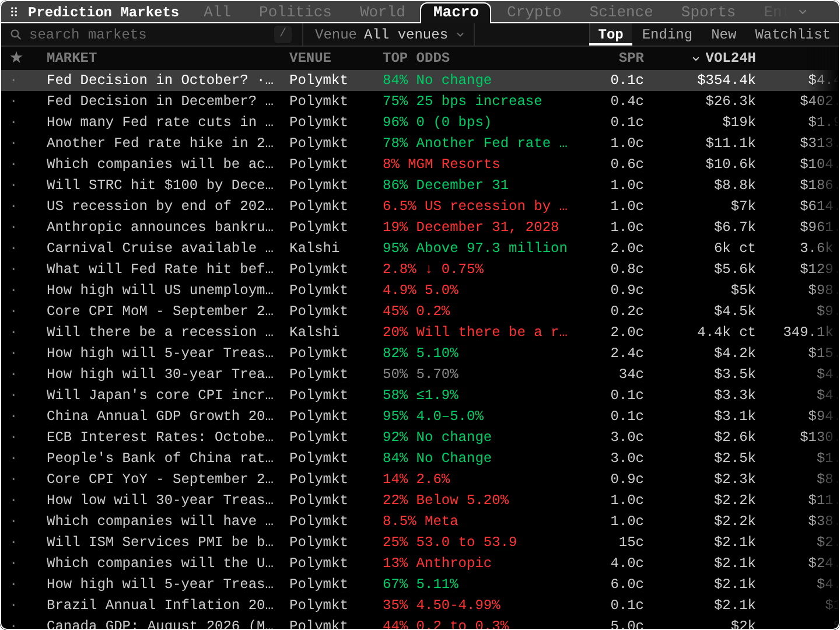The image size is (840, 630).
Task: Star the Carnival Cruise available market
Action: pos(14,248)
